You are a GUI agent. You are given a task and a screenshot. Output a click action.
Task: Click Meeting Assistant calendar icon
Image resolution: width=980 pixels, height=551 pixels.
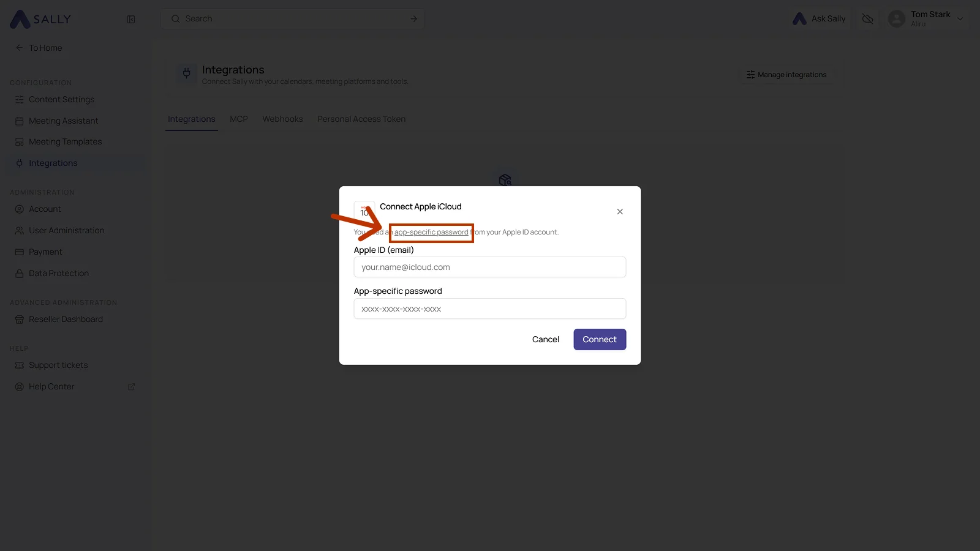[x=20, y=121]
